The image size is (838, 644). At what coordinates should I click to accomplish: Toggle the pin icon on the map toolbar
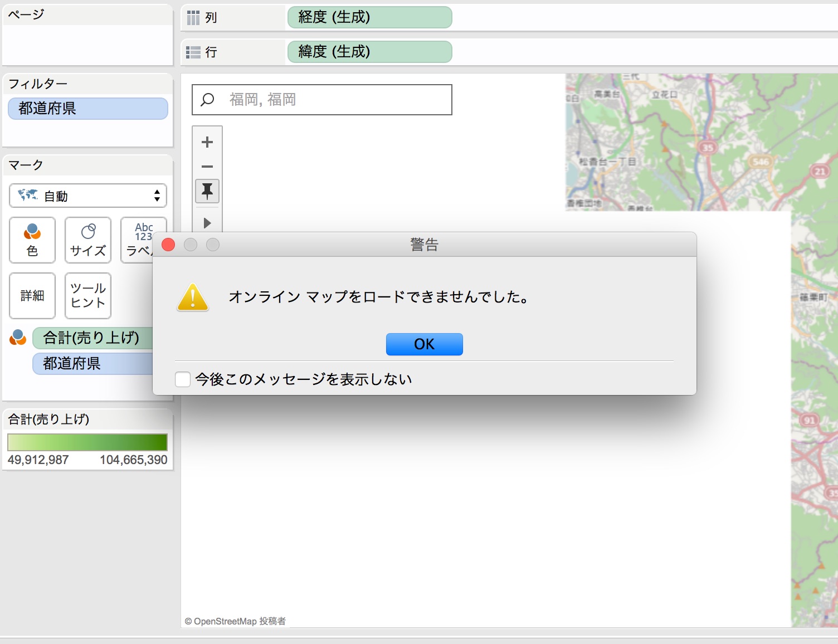(207, 191)
